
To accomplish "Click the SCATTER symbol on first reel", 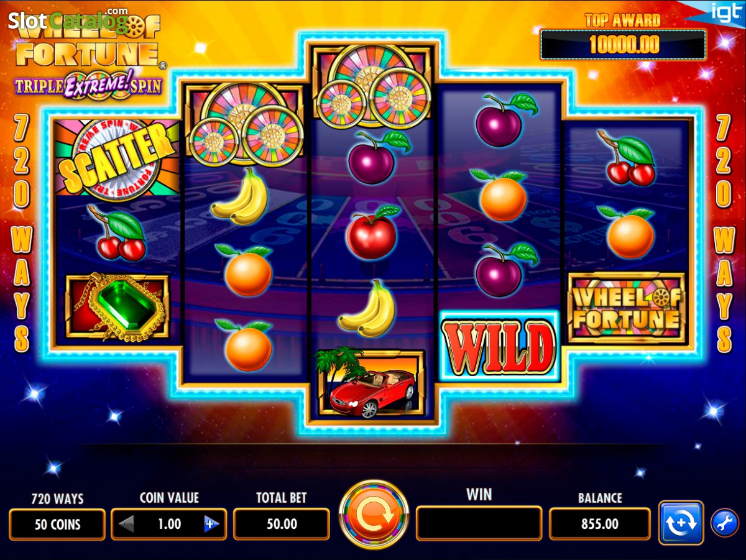I will [117, 158].
